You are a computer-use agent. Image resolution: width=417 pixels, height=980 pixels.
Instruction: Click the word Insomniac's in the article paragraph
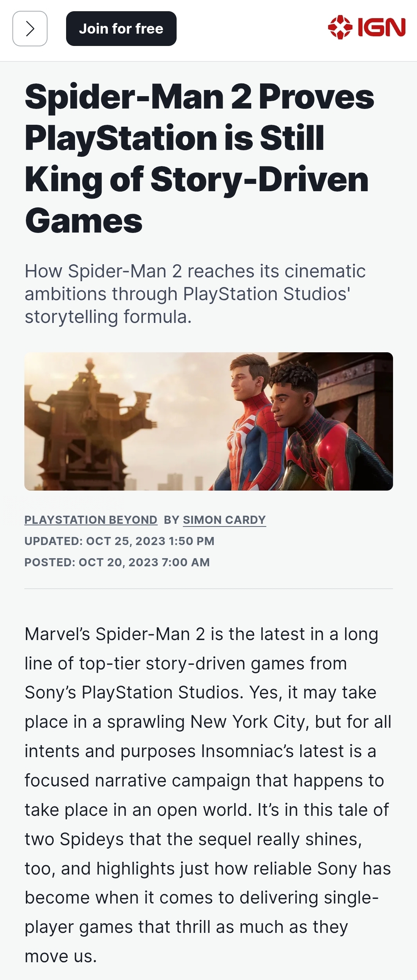pyautogui.click(x=248, y=751)
